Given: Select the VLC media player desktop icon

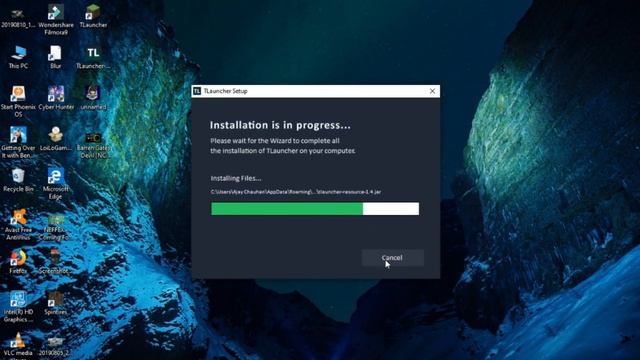Looking at the screenshot, I should coord(18,346).
